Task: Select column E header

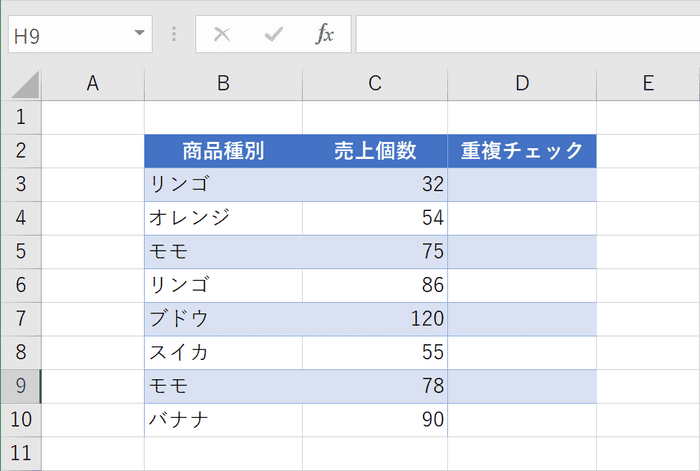Action: [x=648, y=83]
